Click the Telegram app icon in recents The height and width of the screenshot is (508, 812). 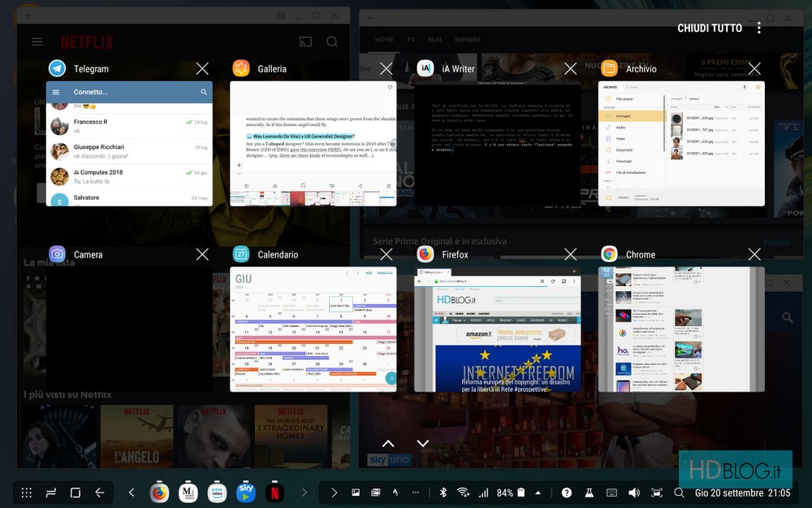pyautogui.click(x=57, y=68)
